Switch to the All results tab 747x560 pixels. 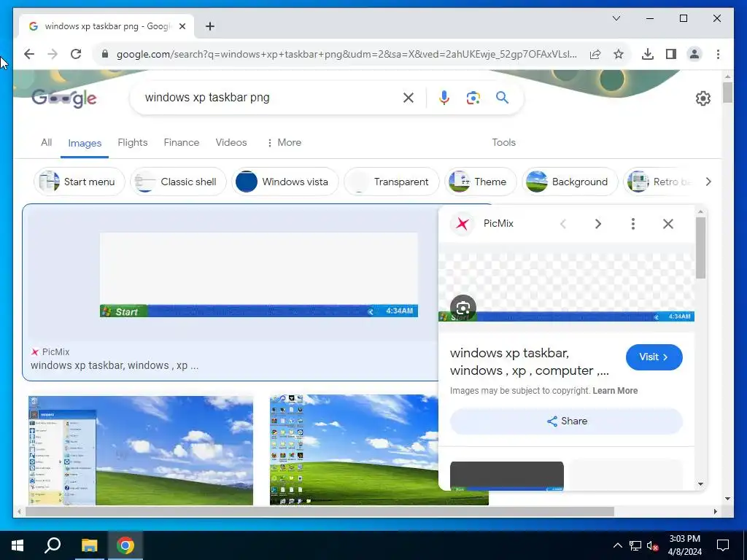[46, 142]
